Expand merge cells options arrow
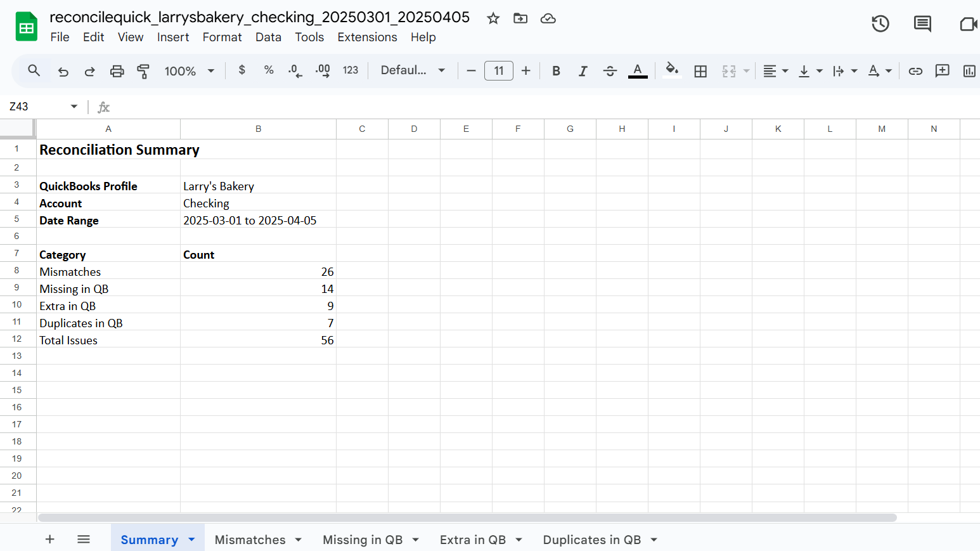 [x=746, y=71]
